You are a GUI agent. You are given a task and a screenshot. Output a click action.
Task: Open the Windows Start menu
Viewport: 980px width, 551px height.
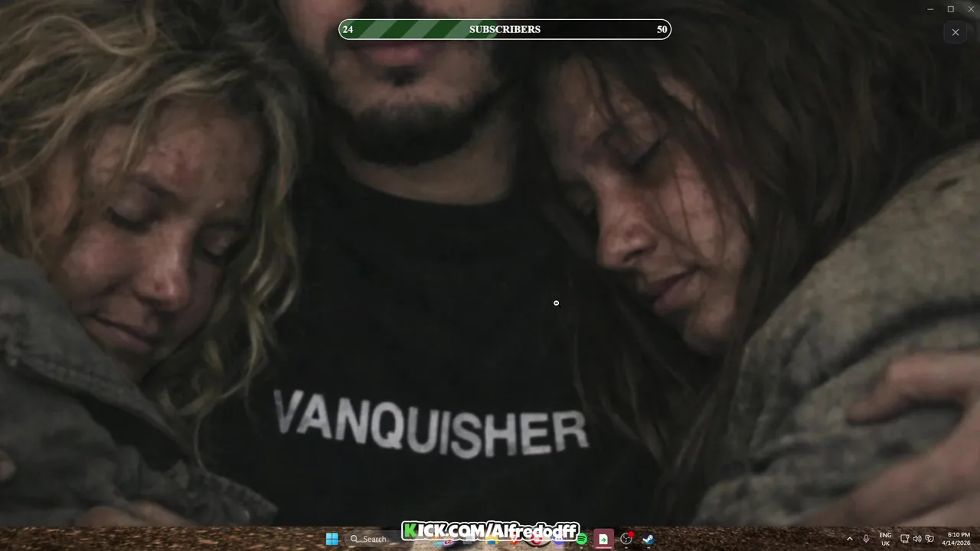coord(332,539)
